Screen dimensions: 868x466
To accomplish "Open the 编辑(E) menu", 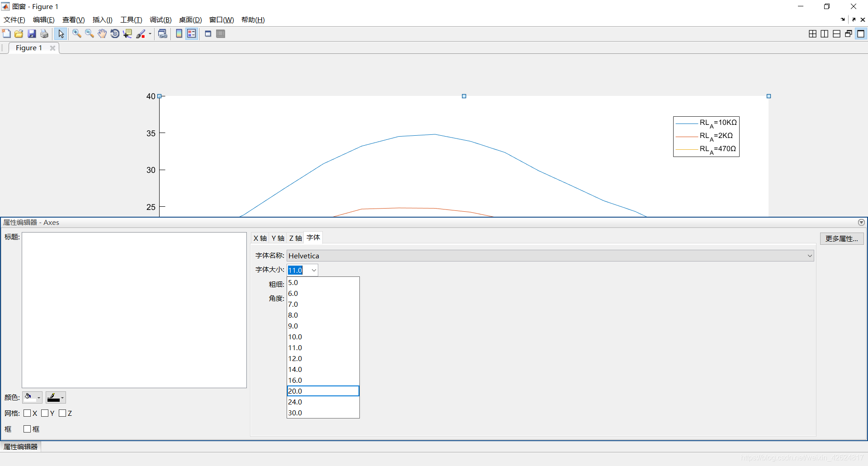I will (44, 20).
